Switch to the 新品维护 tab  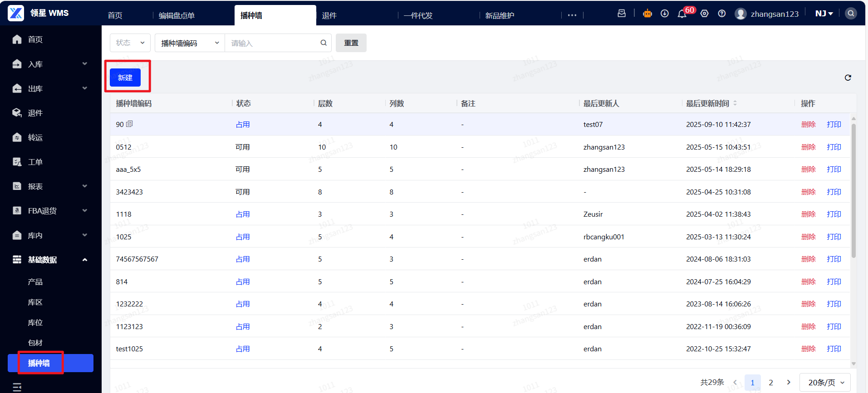(x=500, y=15)
